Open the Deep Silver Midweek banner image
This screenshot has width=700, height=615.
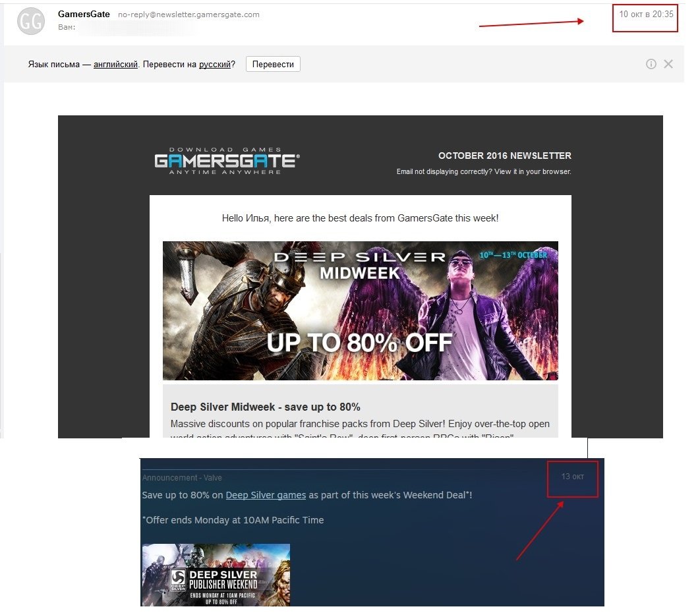click(x=361, y=310)
